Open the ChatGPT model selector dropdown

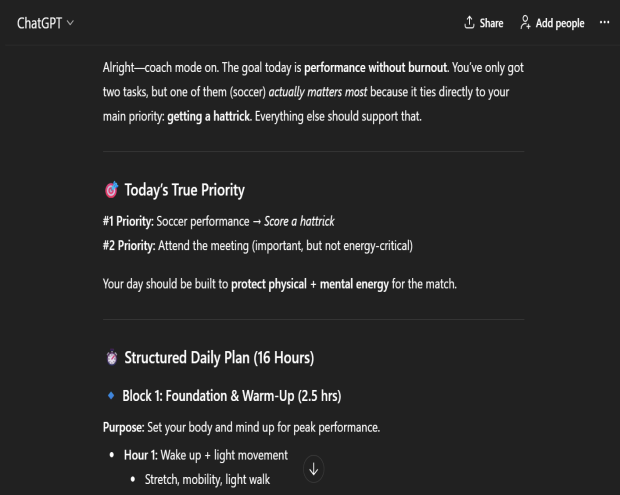[x=45, y=23]
